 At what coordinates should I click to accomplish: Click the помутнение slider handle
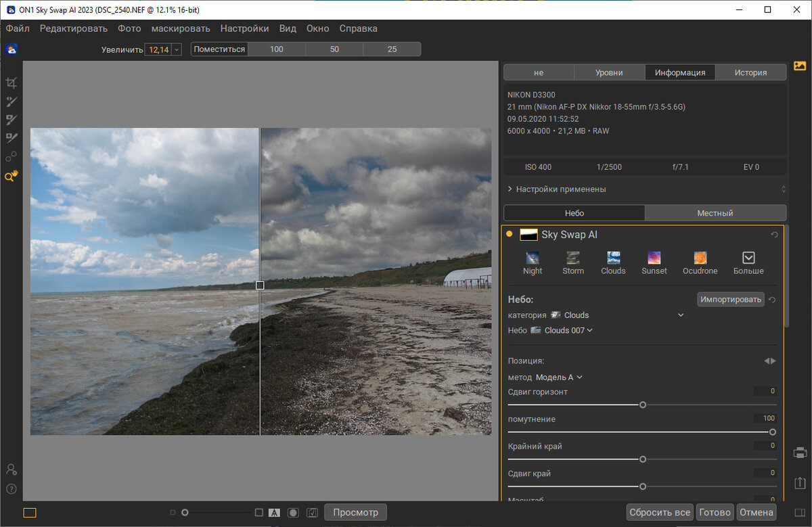click(x=772, y=432)
